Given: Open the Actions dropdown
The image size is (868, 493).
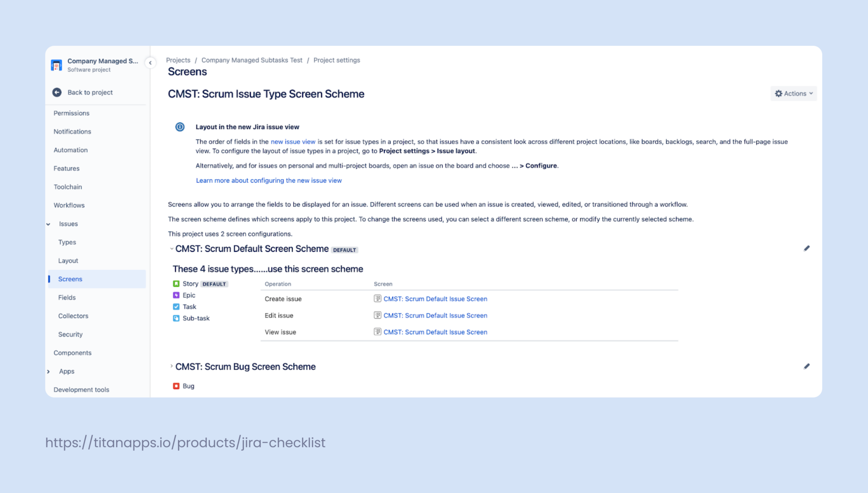Looking at the screenshot, I should coord(793,93).
